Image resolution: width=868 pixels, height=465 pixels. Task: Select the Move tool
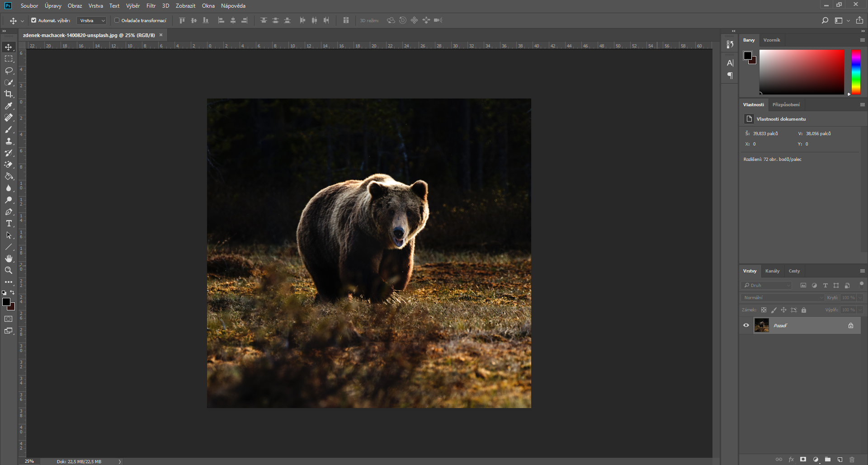(x=8, y=47)
